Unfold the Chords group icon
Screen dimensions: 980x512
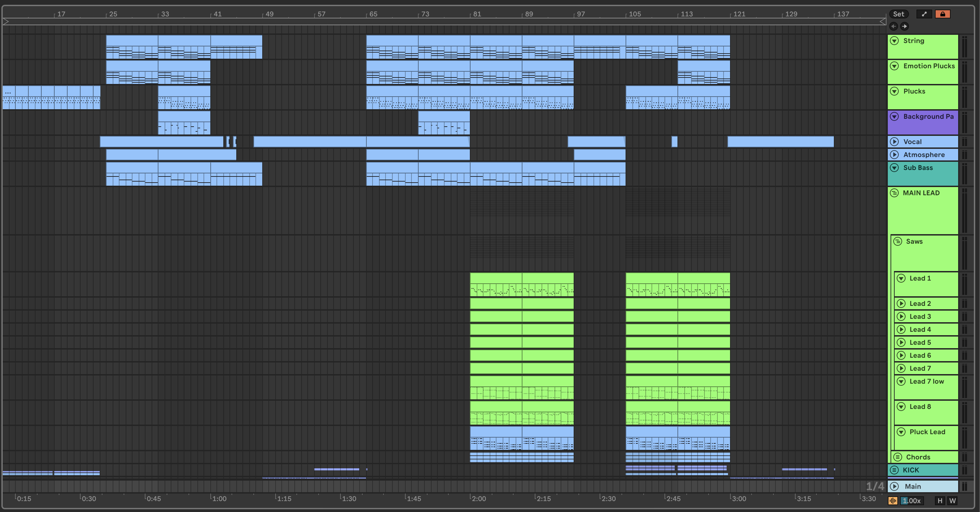pyautogui.click(x=897, y=457)
